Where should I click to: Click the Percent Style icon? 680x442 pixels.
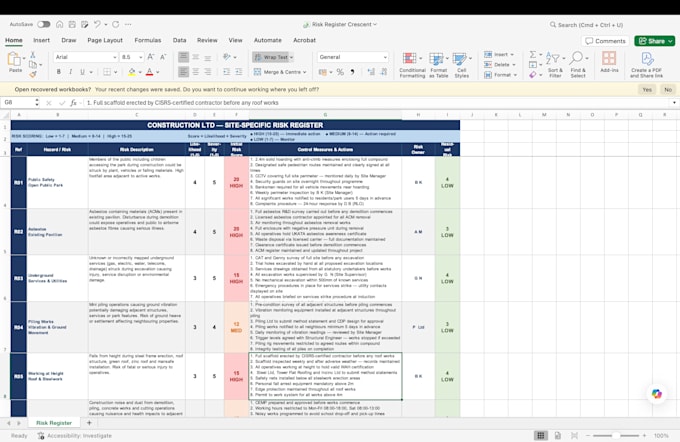pyautogui.click(x=340, y=72)
